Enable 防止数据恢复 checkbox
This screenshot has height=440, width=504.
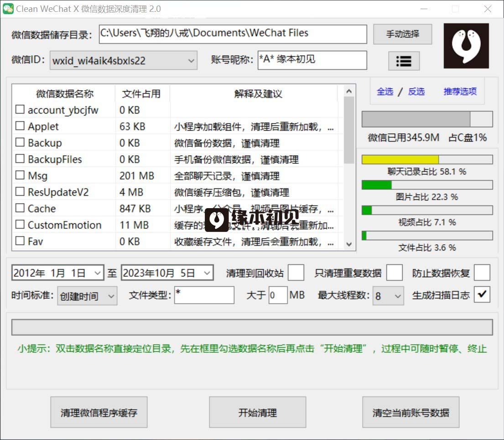[482, 273]
